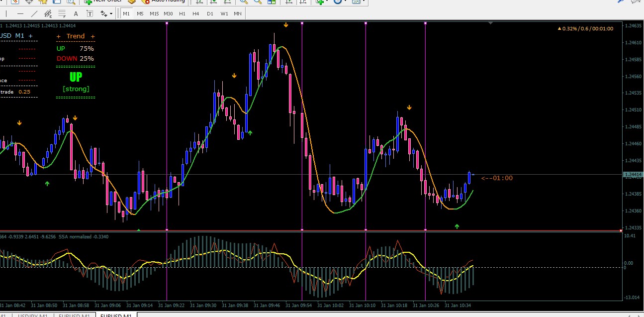
Task: Expand the arrows tool dropdown arrow
Action: tap(111, 13)
